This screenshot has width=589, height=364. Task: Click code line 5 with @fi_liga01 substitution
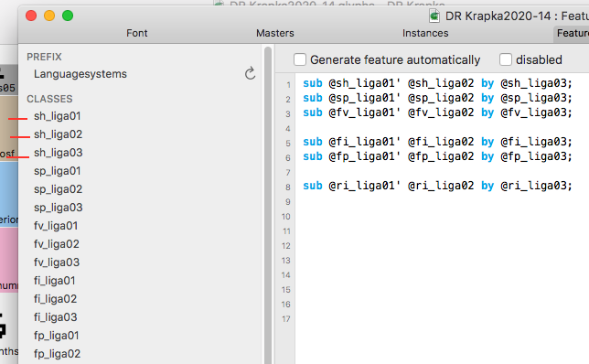click(x=437, y=142)
